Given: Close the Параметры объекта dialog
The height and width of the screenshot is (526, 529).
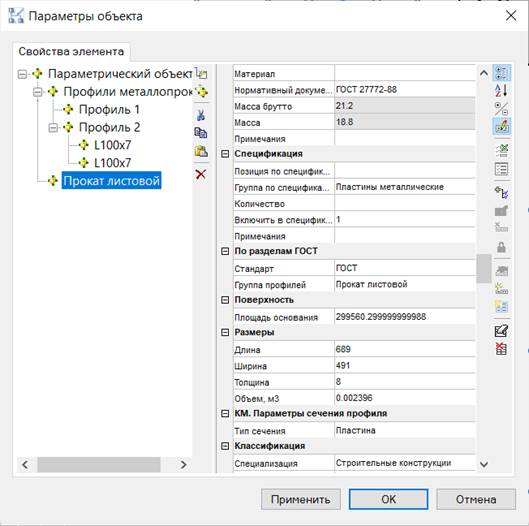Looking at the screenshot, I should pyautogui.click(x=511, y=16).
